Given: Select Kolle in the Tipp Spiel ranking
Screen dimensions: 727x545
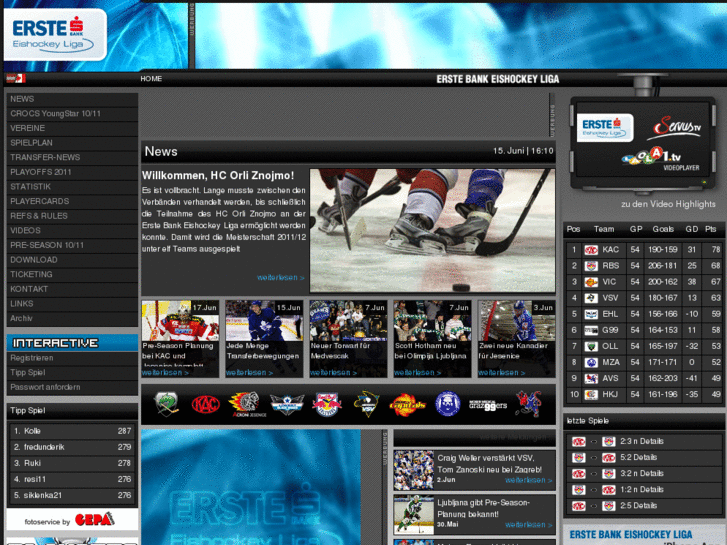Looking at the screenshot, I should coord(72,431).
